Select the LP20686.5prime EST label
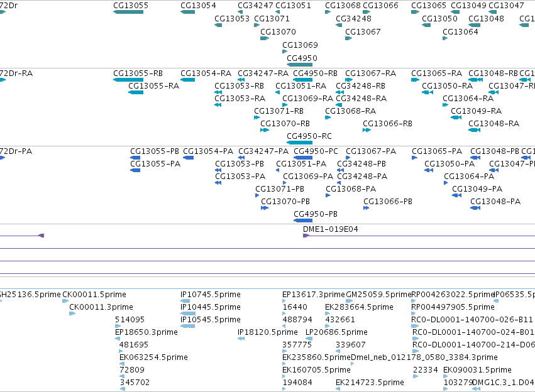535x392 pixels. pyautogui.click(x=336, y=332)
